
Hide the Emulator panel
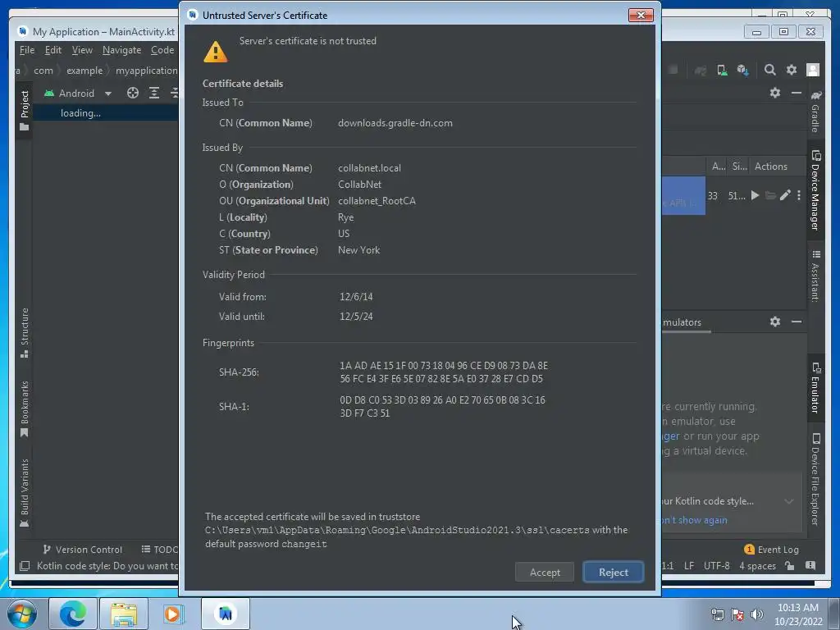point(797,322)
